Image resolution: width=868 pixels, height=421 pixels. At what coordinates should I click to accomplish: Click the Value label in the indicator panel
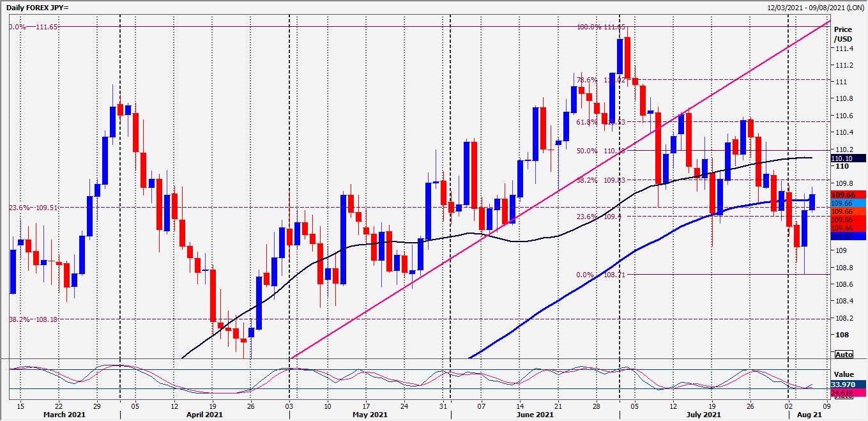844,374
